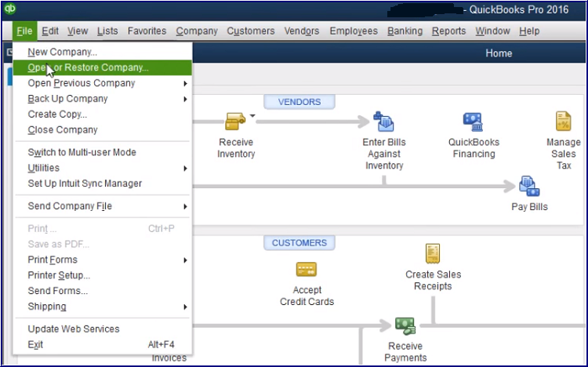Image resolution: width=588 pixels, height=367 pixels.
Task: Open the Receive Payments icon
Action: coord(405,325)
